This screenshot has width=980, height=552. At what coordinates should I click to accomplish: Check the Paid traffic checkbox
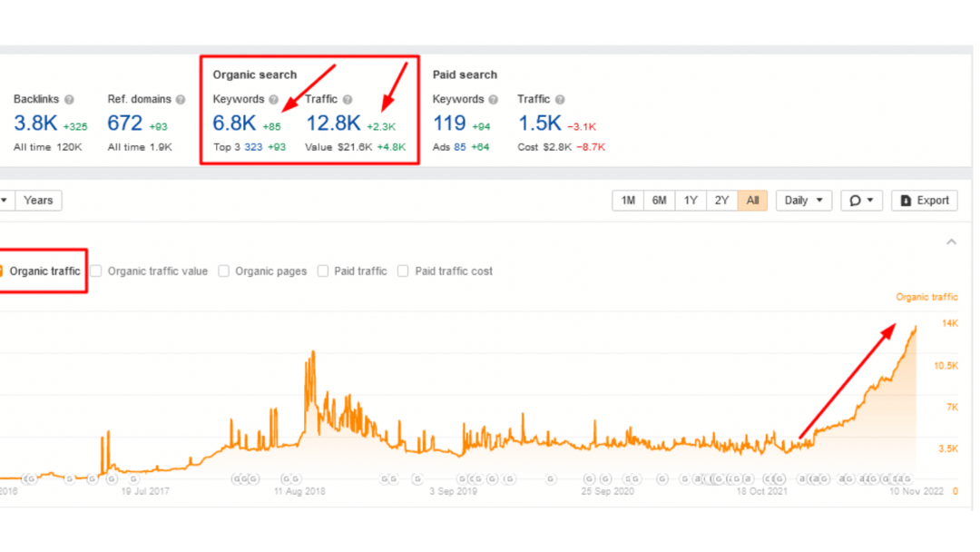coord(322,271)
